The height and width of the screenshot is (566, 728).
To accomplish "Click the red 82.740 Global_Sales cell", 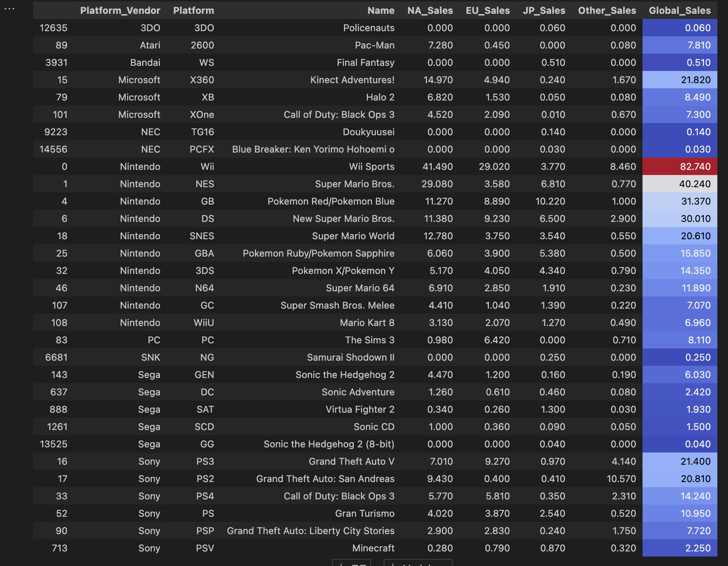I will 680,167.
